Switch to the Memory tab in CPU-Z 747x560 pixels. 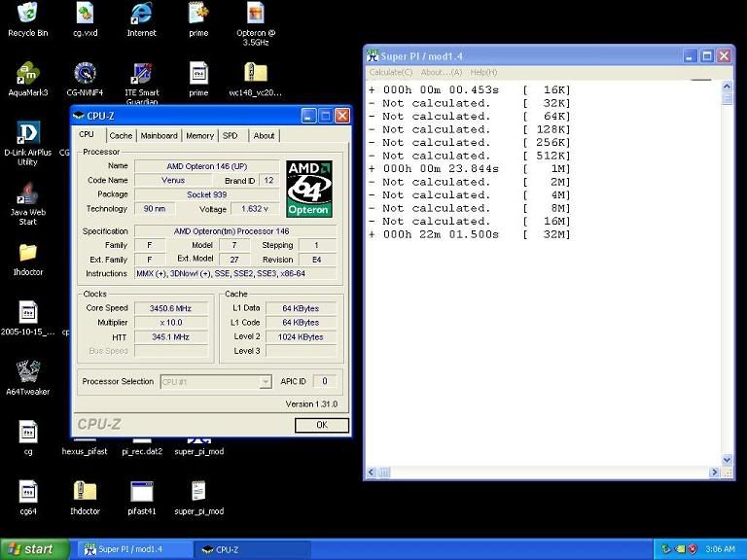199,136
